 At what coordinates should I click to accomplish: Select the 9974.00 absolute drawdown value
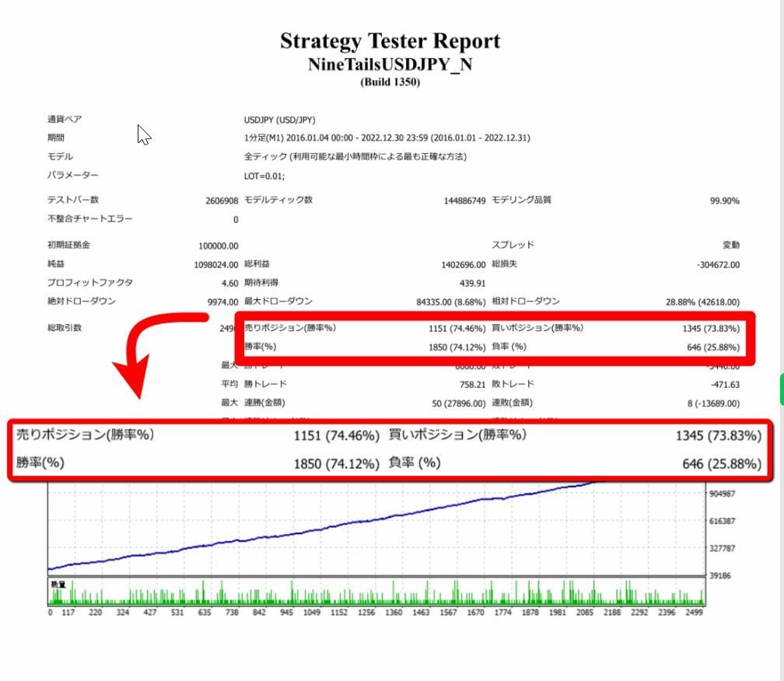(x=222, y=302)
